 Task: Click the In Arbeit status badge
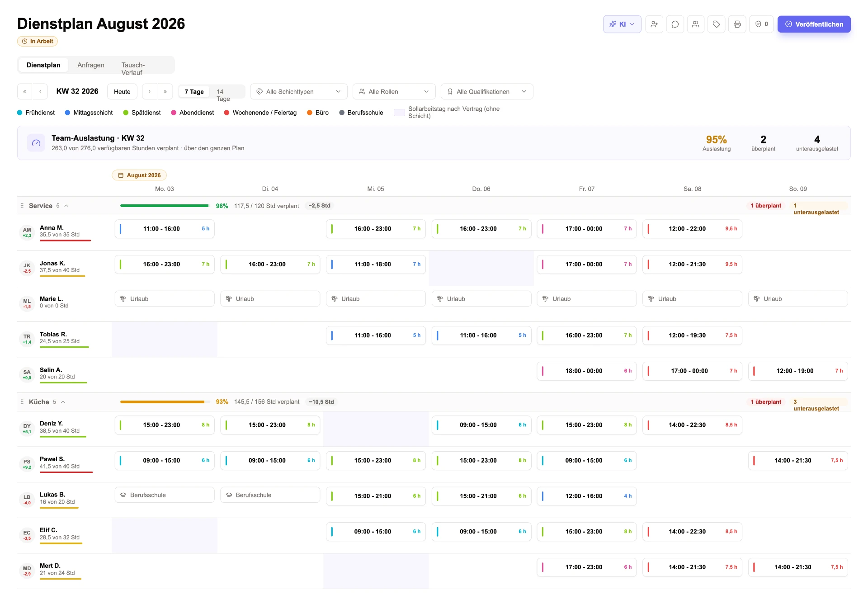[x=38, y=41]
